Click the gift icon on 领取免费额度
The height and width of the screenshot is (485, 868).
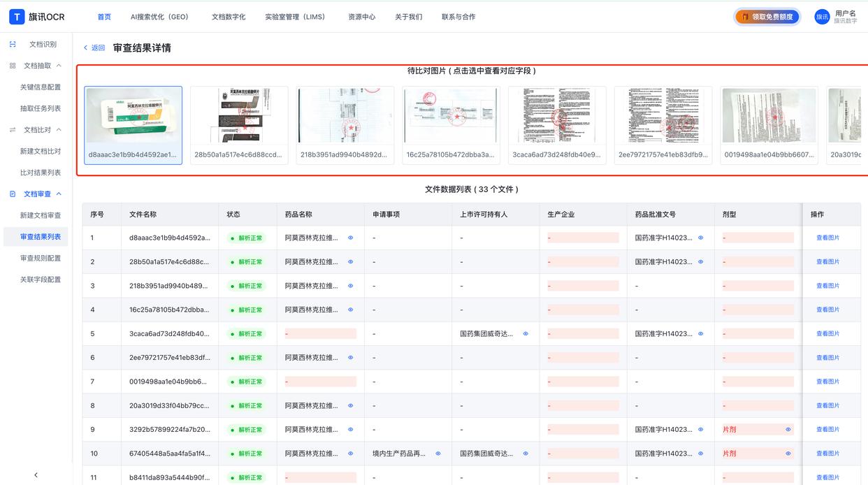click(746, 17)
